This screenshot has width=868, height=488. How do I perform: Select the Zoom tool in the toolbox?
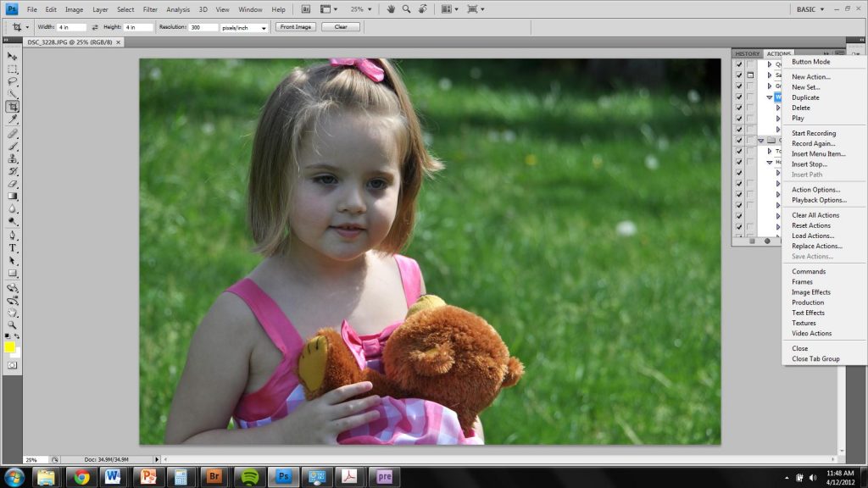[13, 324]
